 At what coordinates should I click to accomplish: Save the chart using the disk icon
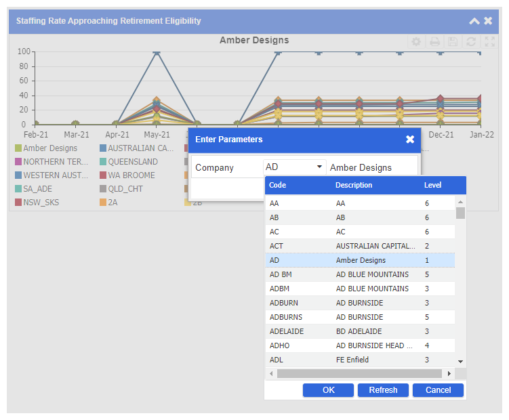coord(453,41)
